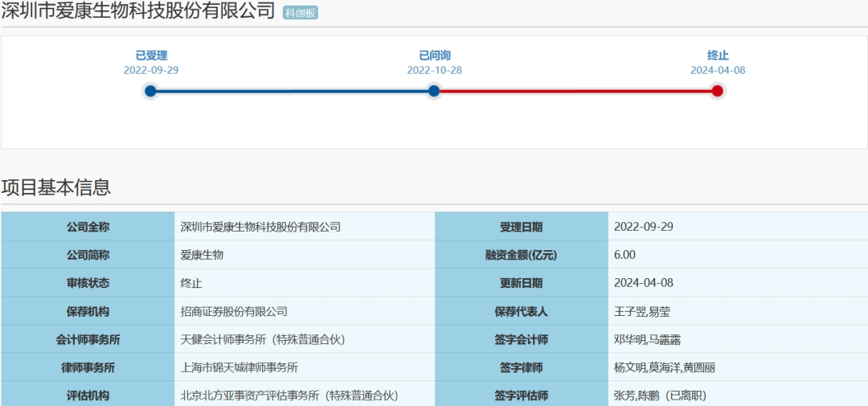Click the company title heading at top
The image size is (868, 406).
pyautogui.click(x=138, y=12)
